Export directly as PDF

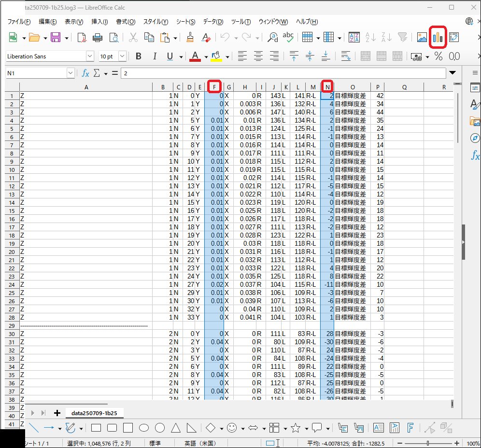(x=82, y=37)
